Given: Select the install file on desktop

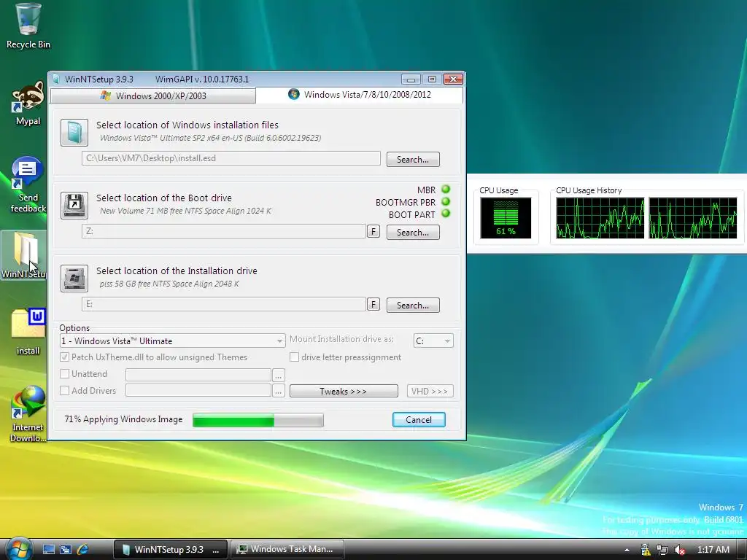Looking at the screenshot, I should coord(28,332).
